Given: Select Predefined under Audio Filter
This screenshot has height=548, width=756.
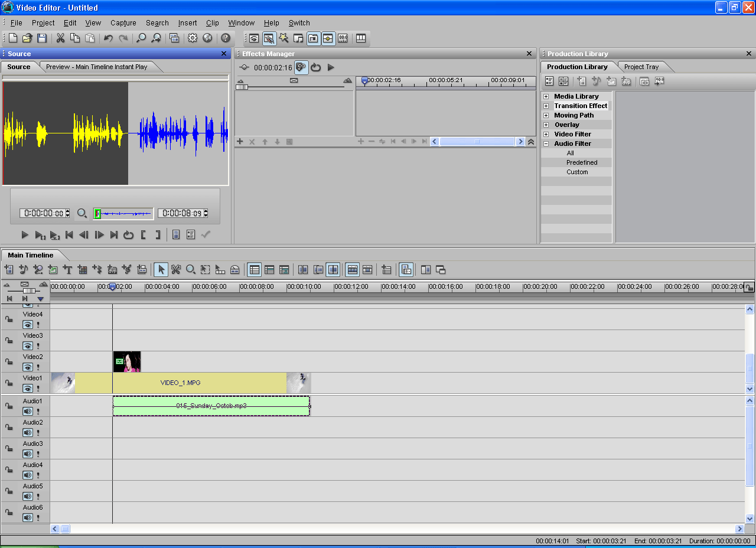Looking at the screenshot, I should point(582,162).
